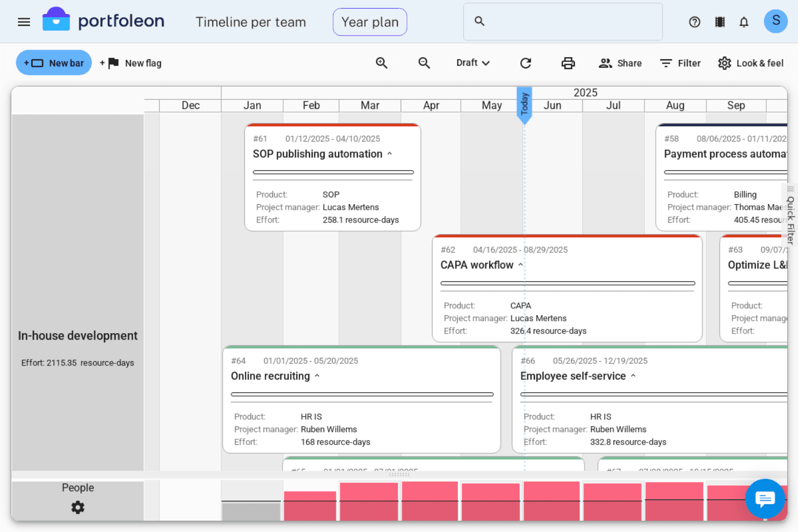The width and height of the screenshot is (798, 532).
Task: Open the user avatar S menu
Action: click(776, 21)
